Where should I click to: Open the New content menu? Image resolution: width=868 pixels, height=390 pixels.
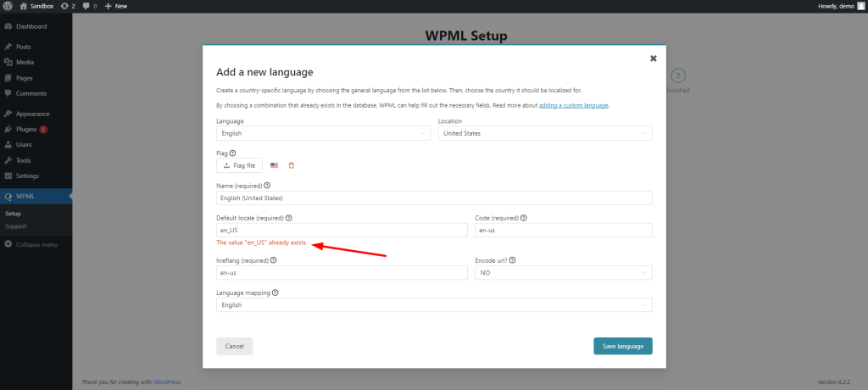click(x=115, y=6)
